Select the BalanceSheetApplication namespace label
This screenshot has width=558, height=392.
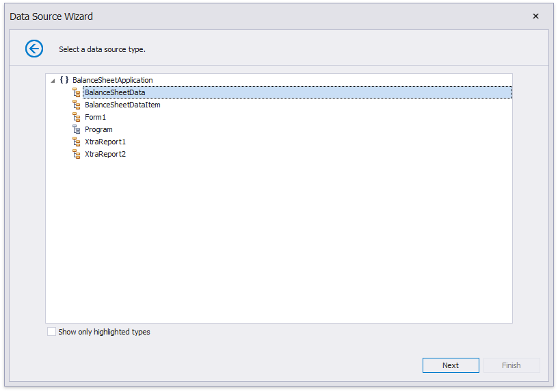click(x=112, y=80)
